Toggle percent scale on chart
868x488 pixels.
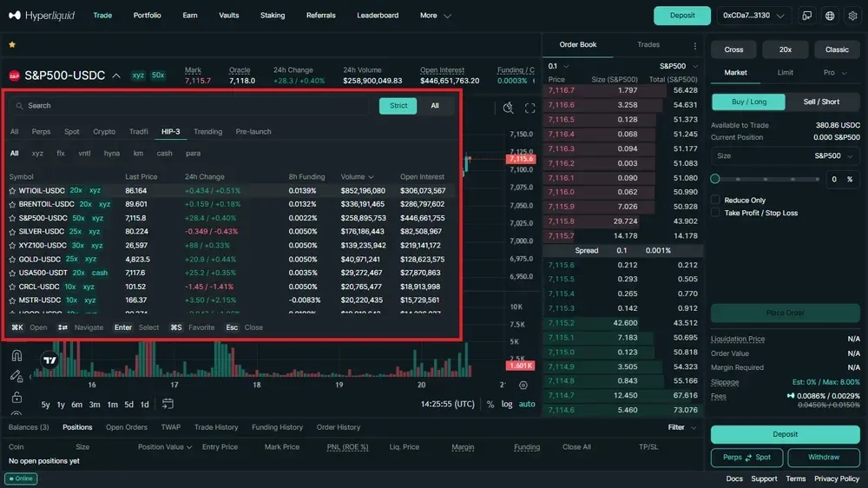click(x=490, y=405)
